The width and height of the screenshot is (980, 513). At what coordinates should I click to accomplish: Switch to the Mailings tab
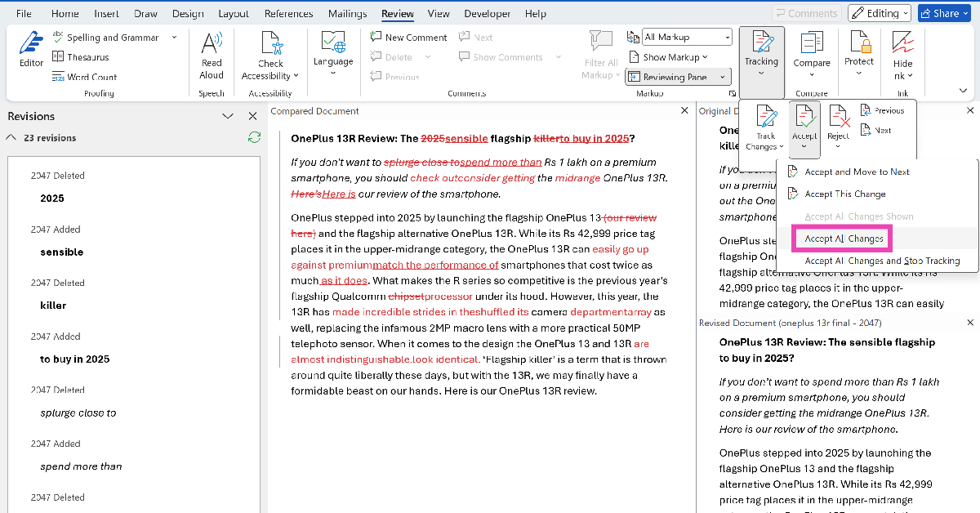click(347, 14)
